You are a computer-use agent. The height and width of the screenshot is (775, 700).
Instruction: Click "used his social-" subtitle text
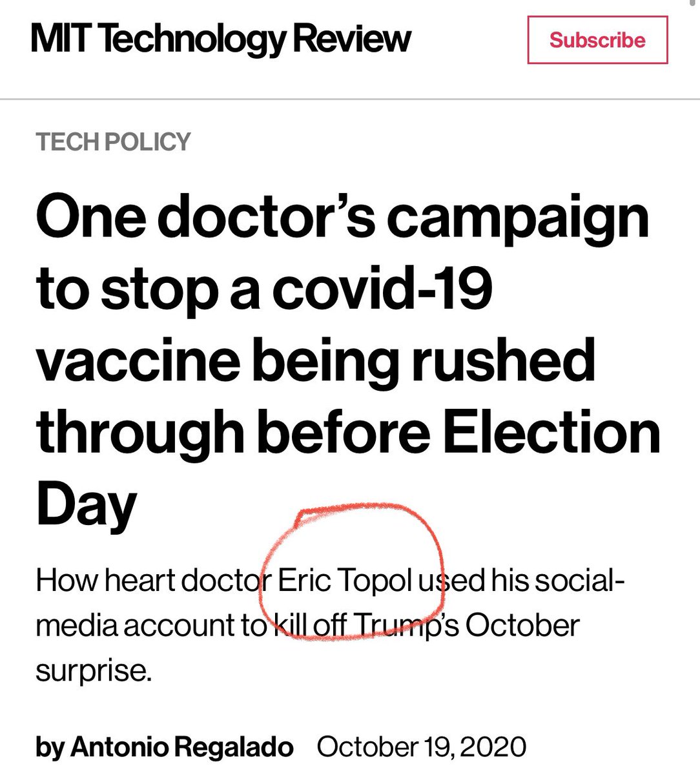[x=522, y=581]
